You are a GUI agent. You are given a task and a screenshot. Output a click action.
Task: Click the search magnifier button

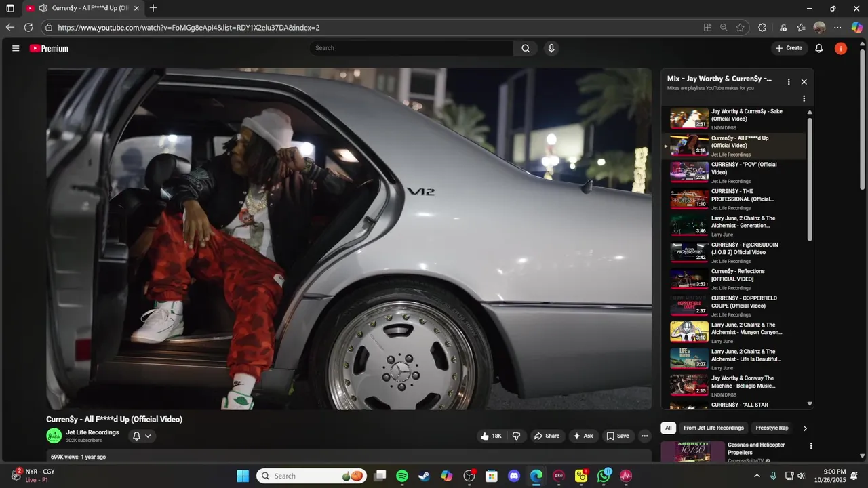(526, 48)
